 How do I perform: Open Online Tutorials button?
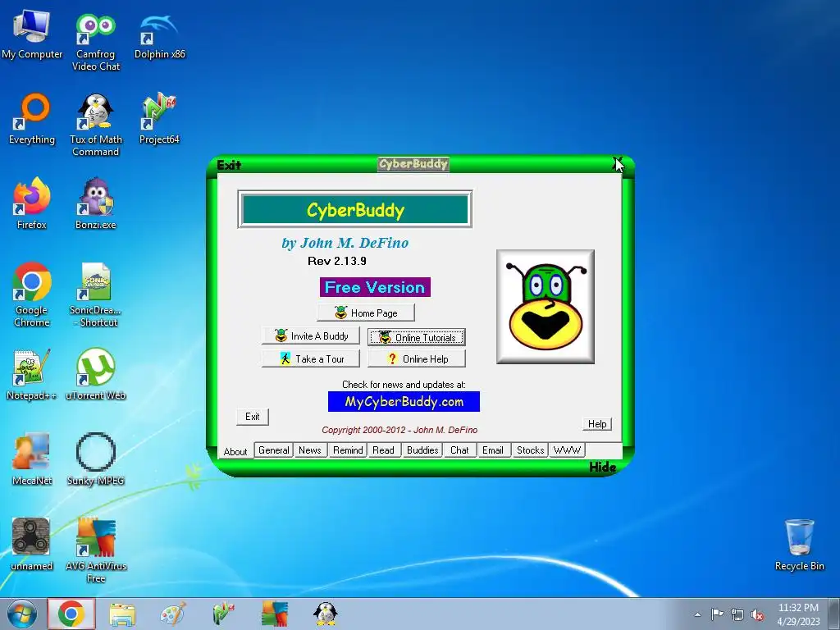coord(416,337)
